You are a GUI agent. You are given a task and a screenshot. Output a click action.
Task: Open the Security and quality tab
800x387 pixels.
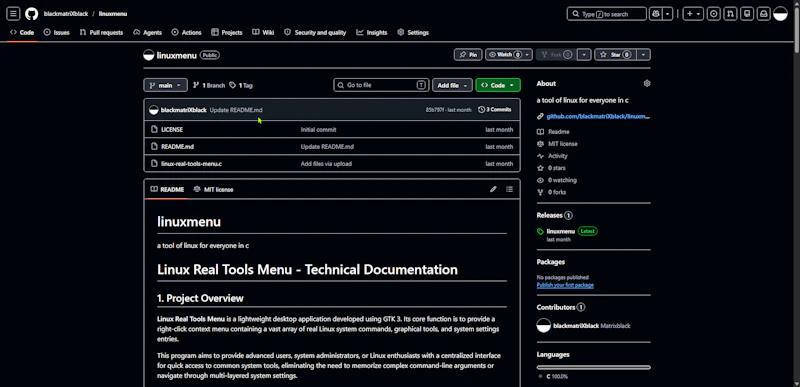pyautogui.click(x=315, y=32)
